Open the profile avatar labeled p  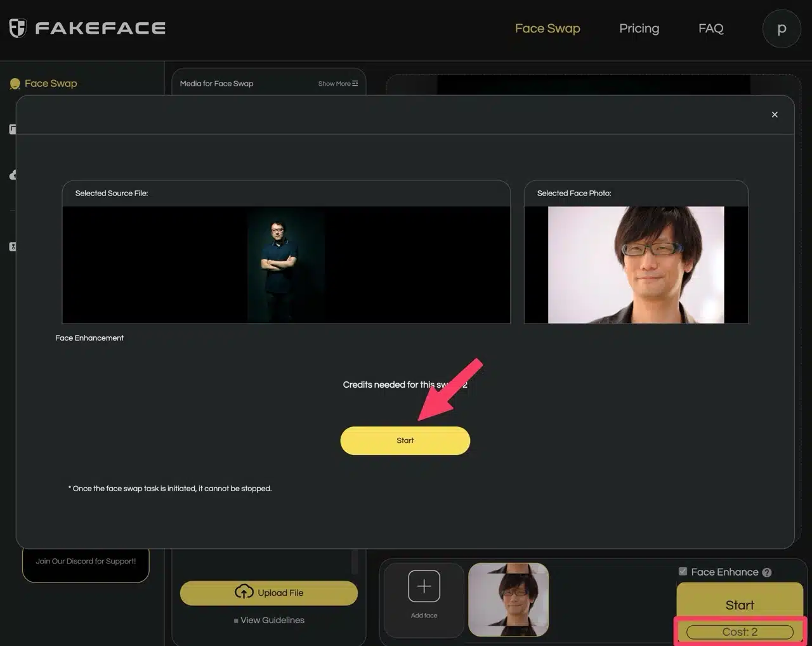coord(781,29)
